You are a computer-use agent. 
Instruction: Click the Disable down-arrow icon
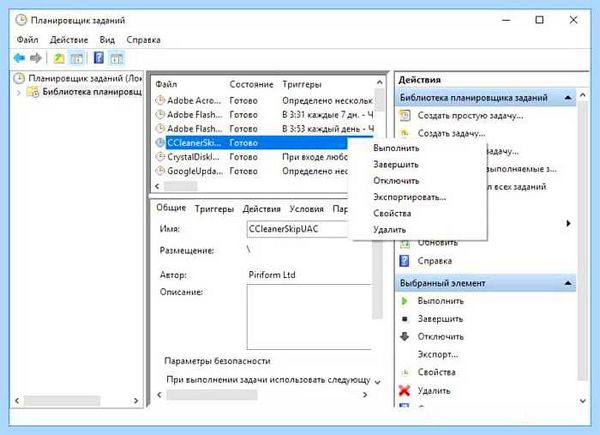click(404, 336)
